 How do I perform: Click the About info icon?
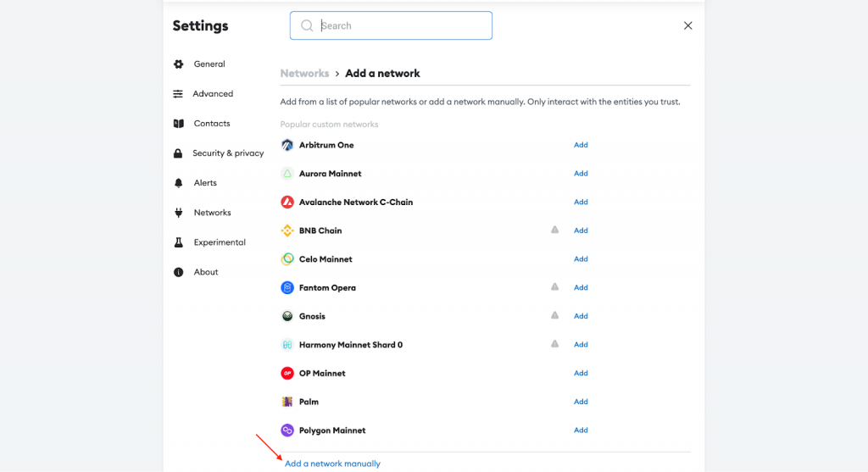coord(178,272)
